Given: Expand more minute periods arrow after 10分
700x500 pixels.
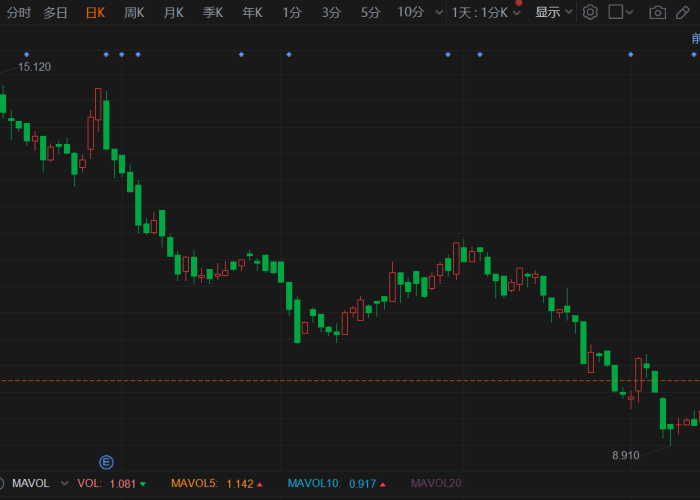Looking at the screenshot, I should point(439,12).
